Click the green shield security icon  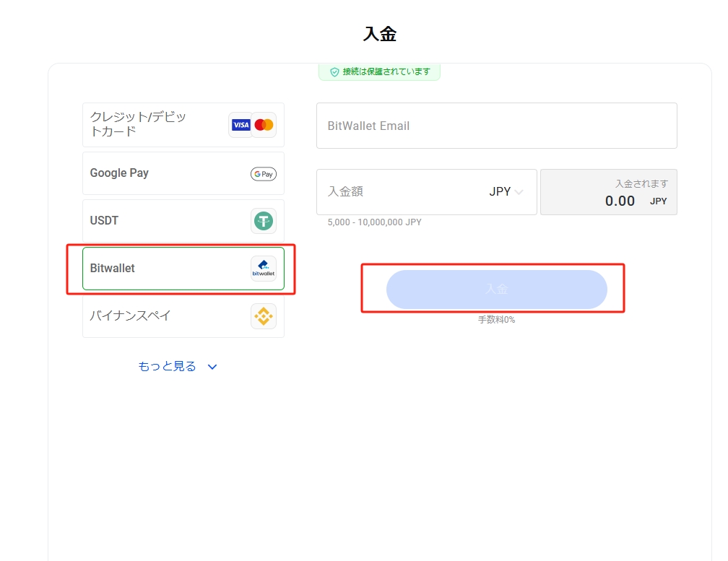(334, 72)
